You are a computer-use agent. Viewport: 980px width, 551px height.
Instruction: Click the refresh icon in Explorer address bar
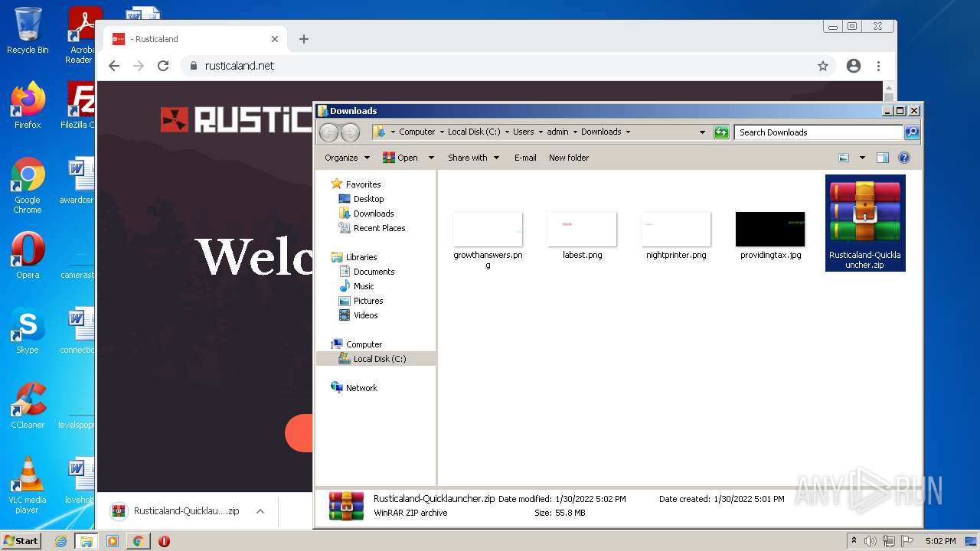(x=721, y=132)
